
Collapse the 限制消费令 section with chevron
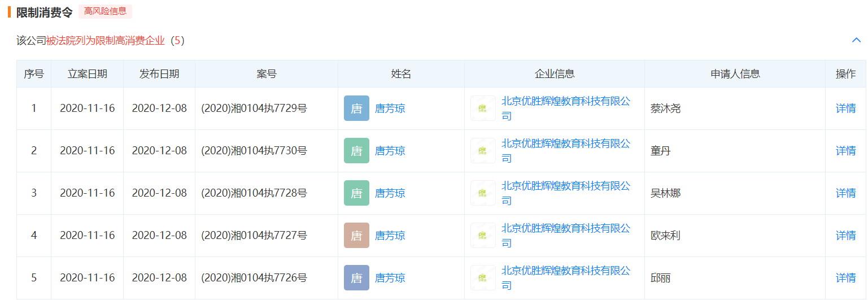point(856,40)
